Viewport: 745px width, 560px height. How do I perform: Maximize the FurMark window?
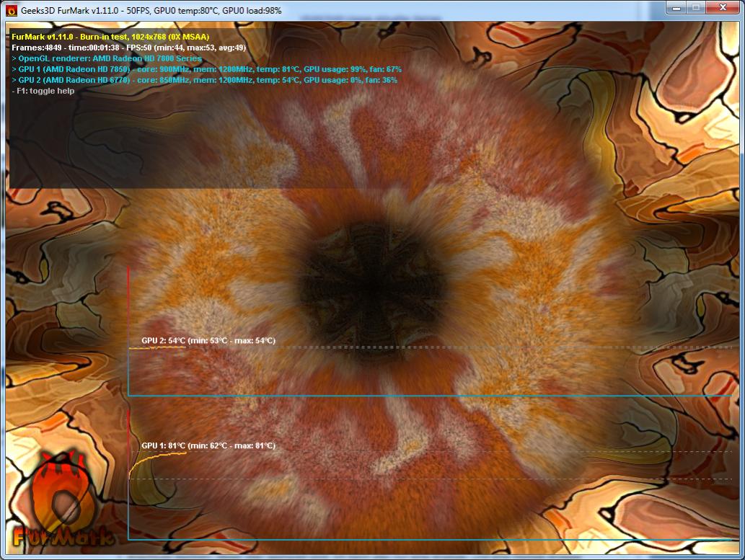(696, 8)
